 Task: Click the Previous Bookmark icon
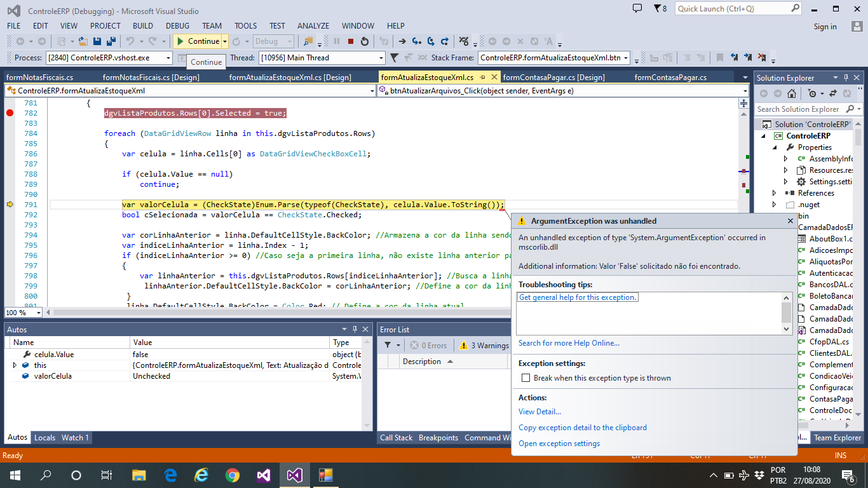point(735,58)
